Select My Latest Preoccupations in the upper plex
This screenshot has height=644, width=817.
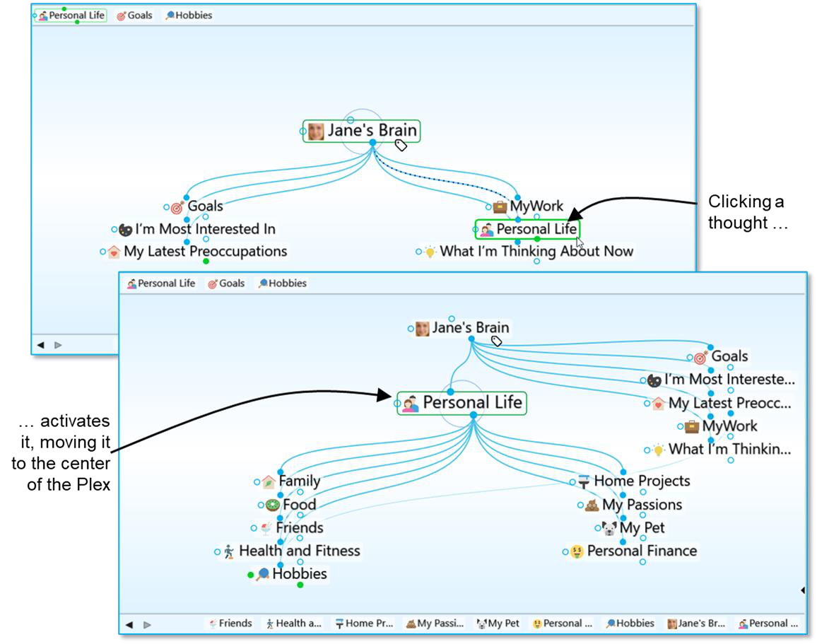pos(205,252)
